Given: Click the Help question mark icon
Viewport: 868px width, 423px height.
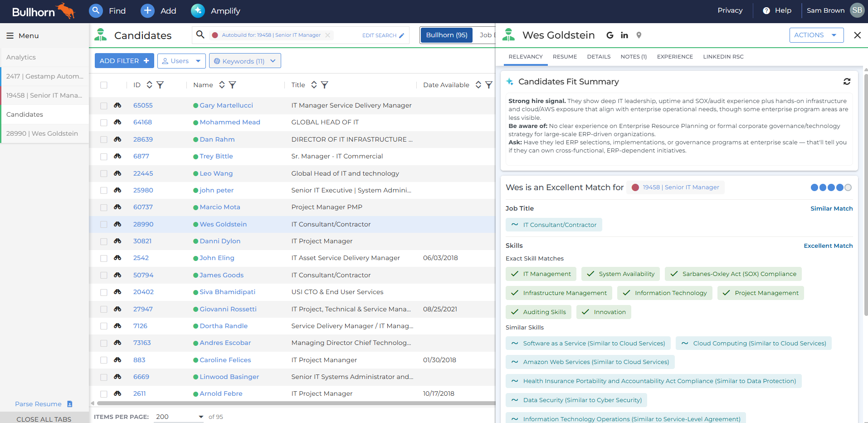Looking at the screenshot, I should [766, 10].
